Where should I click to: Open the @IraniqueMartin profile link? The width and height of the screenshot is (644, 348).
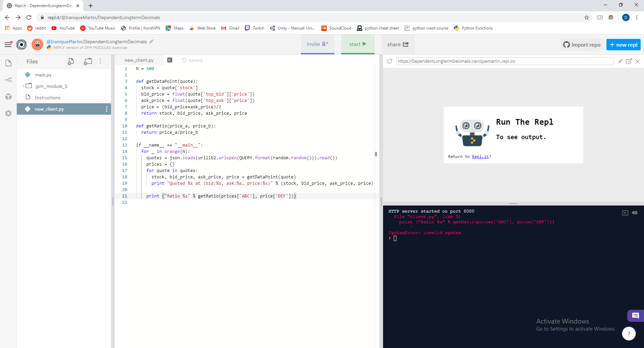(x=64, y=42)
